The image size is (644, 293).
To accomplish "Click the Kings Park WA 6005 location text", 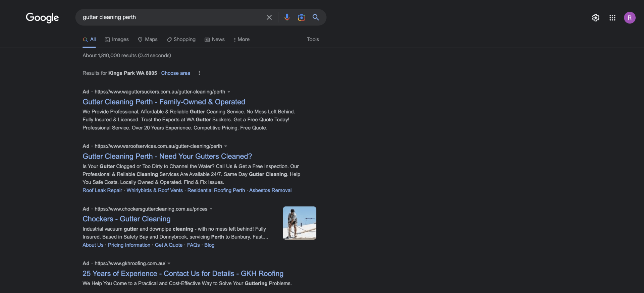I will pos(132,73).
